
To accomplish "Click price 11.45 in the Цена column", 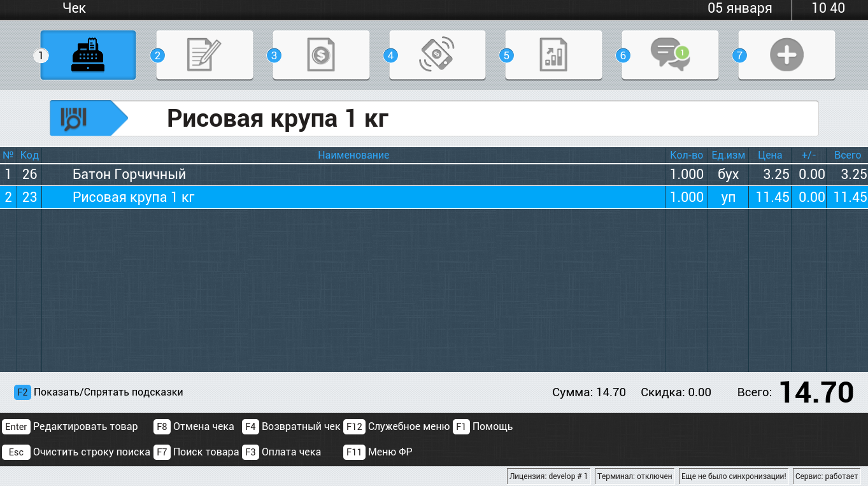I will tap(772, 197).
